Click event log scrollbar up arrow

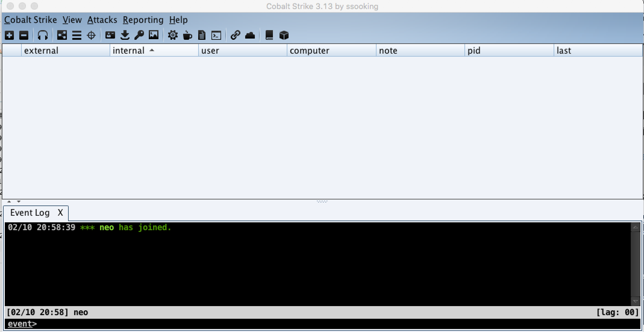coord(635,227)
